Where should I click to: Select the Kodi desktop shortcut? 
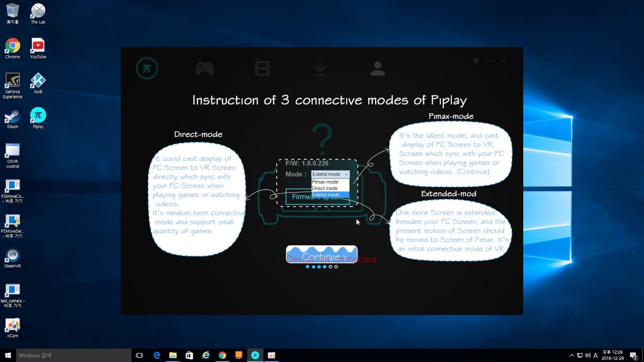click(38, 83)
